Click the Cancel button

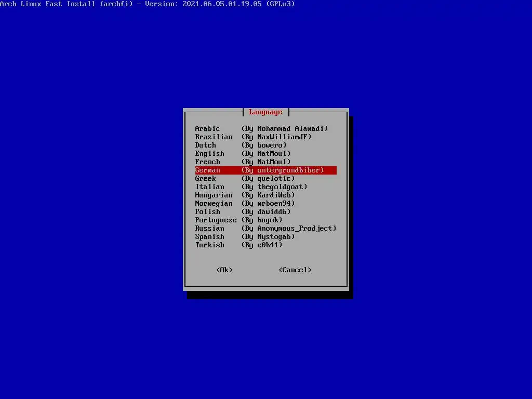tap(295, 270)
